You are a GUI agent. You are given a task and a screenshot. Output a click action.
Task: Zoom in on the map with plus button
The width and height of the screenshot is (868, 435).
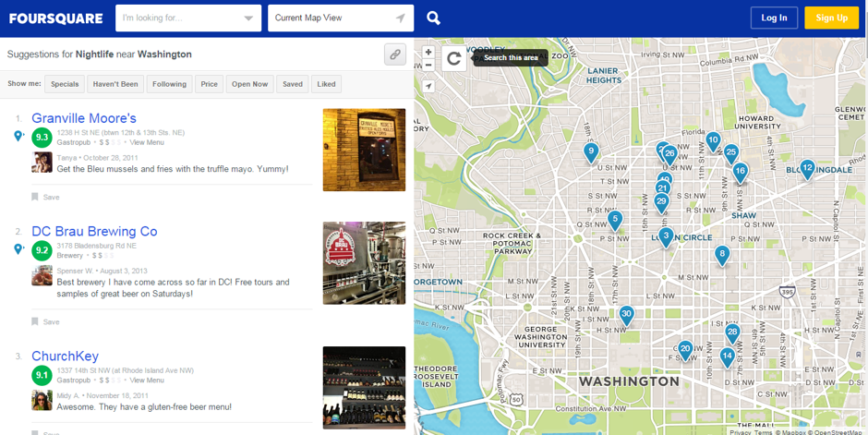pos(428,52)
